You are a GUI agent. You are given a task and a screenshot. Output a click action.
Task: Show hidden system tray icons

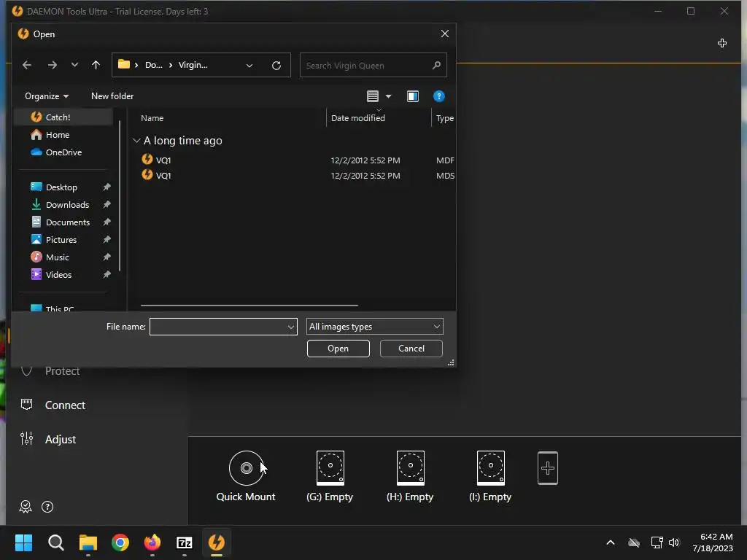(x=611, y=542)
